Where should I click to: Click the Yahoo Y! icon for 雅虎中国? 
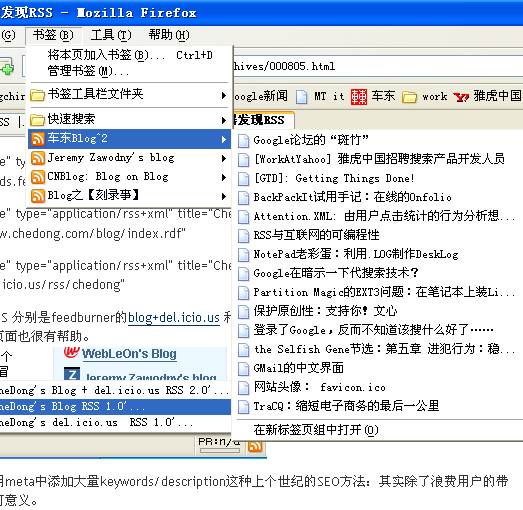[x=461, y=97]
